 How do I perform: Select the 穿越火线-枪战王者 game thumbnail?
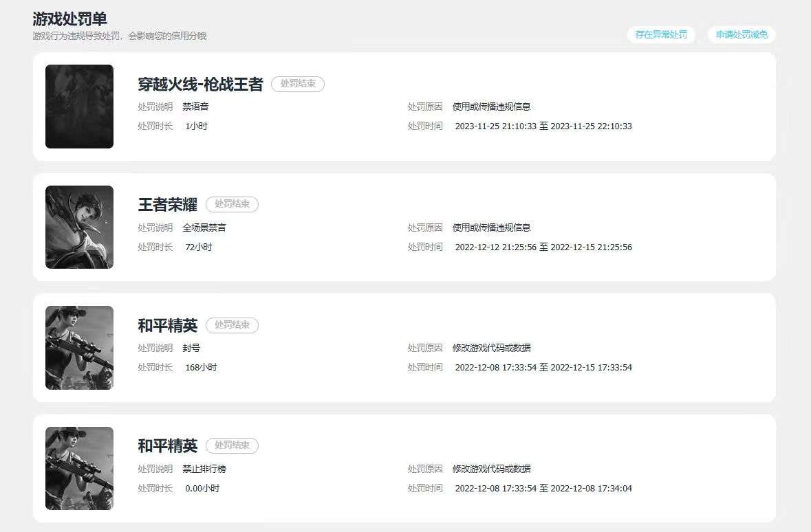[x=79, y=107]
